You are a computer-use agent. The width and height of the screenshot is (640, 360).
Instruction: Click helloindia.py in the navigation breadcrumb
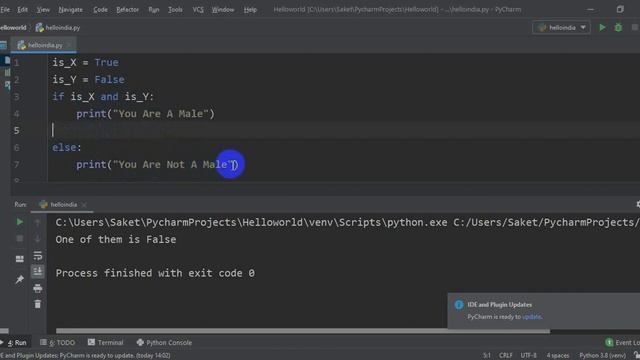click(x=58, y=28)
